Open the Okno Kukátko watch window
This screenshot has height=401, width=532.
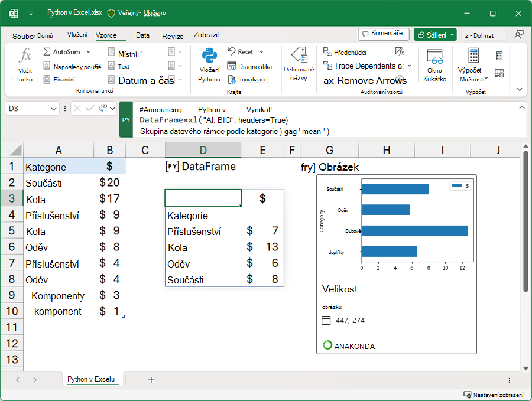pos(434,66)
